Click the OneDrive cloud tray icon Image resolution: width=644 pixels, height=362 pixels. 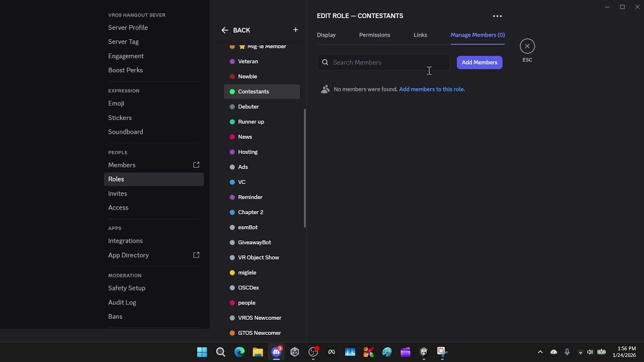[554, 352]
